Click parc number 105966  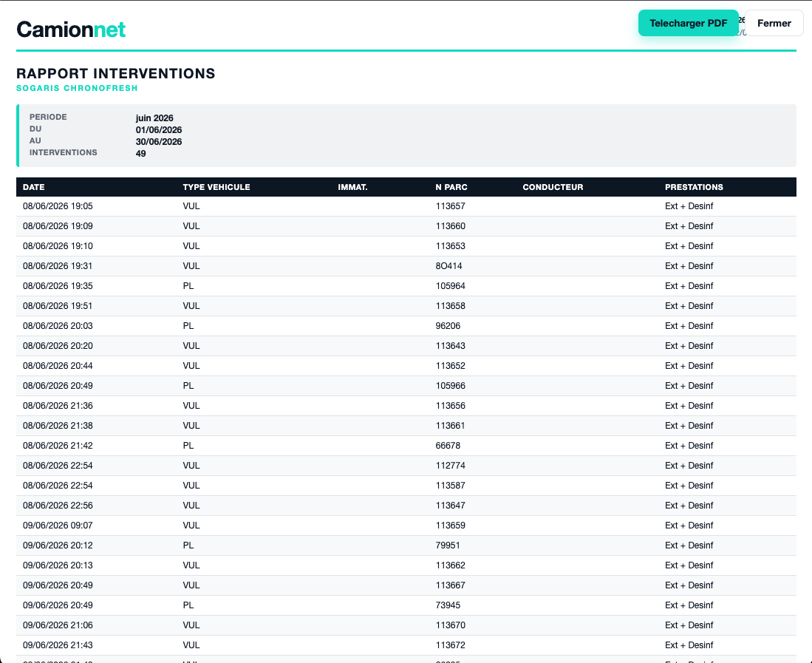[x=451, y=386]
